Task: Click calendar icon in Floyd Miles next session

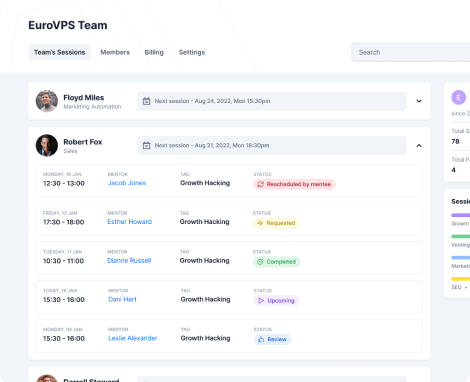Action: coord(146,101)
